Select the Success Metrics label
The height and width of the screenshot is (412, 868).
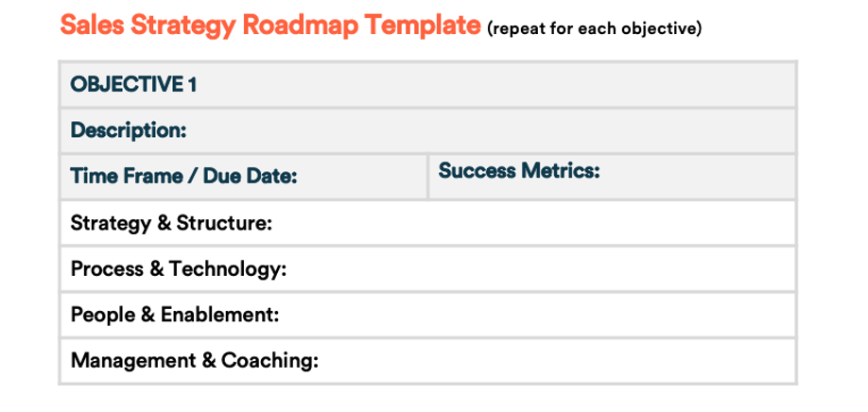coord(519,171)
